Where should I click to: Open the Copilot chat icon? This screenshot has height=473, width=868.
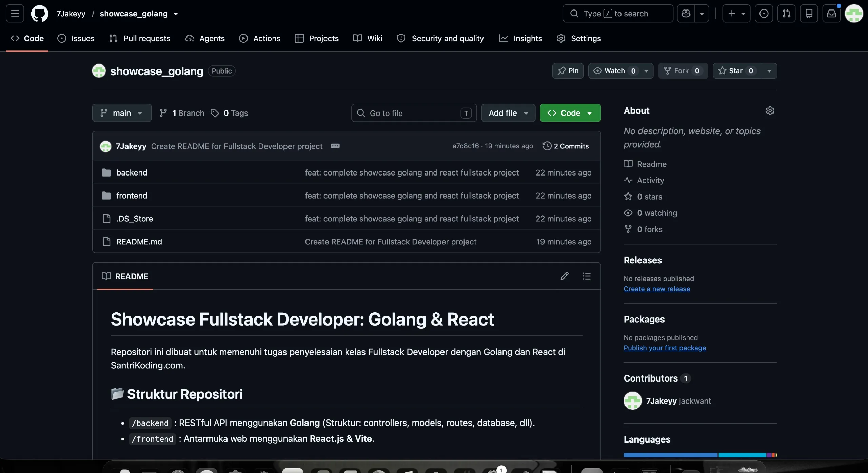pos(686,14)
